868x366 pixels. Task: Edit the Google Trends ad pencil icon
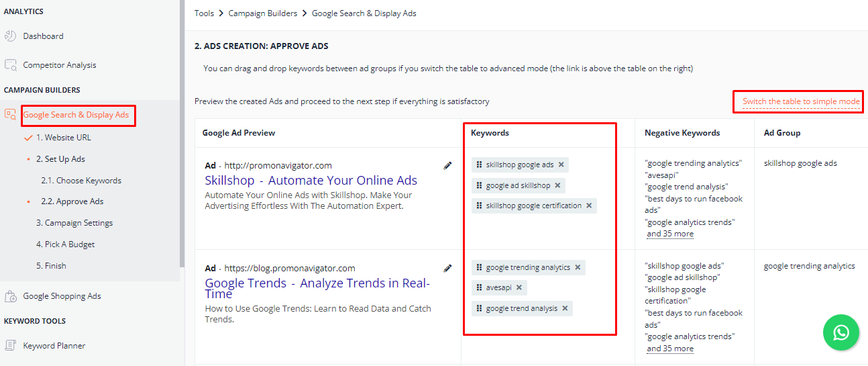[x=448, y=268]
